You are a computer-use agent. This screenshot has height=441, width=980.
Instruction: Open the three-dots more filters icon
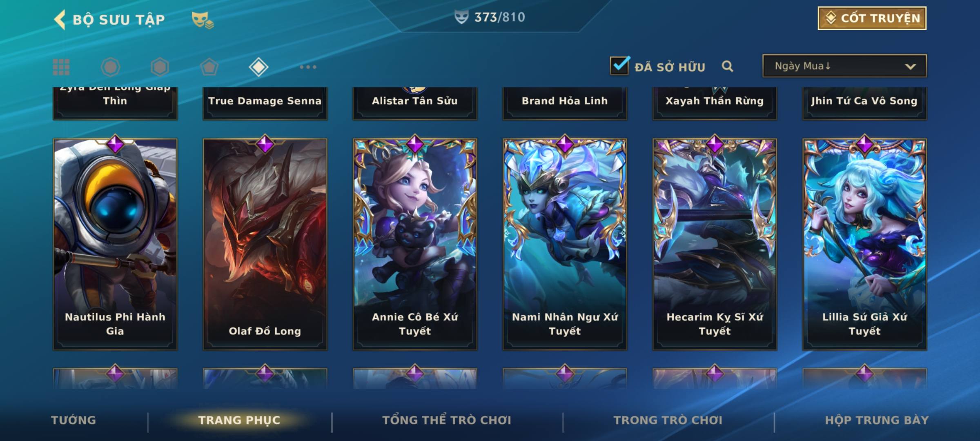pyautogui.click(x=308, y=67)
